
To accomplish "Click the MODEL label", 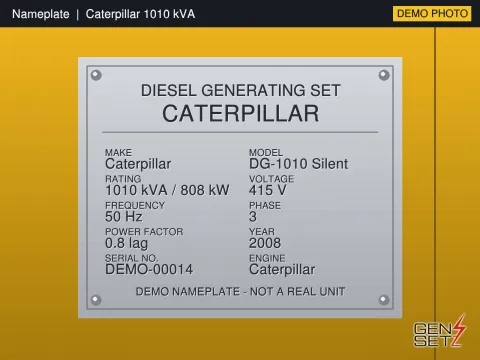I will pyautogui.click(x=266, y=152).
